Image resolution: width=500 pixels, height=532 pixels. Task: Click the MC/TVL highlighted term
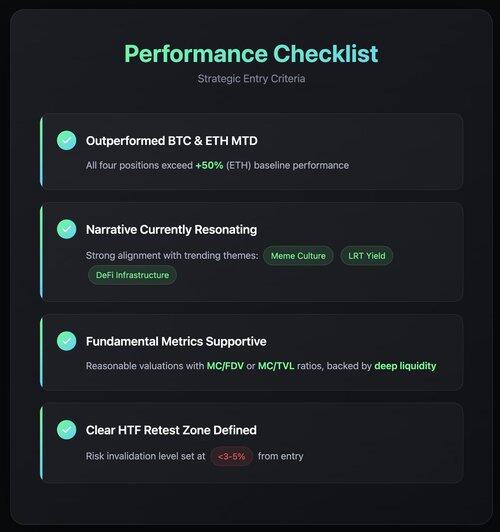pos(276,366)
